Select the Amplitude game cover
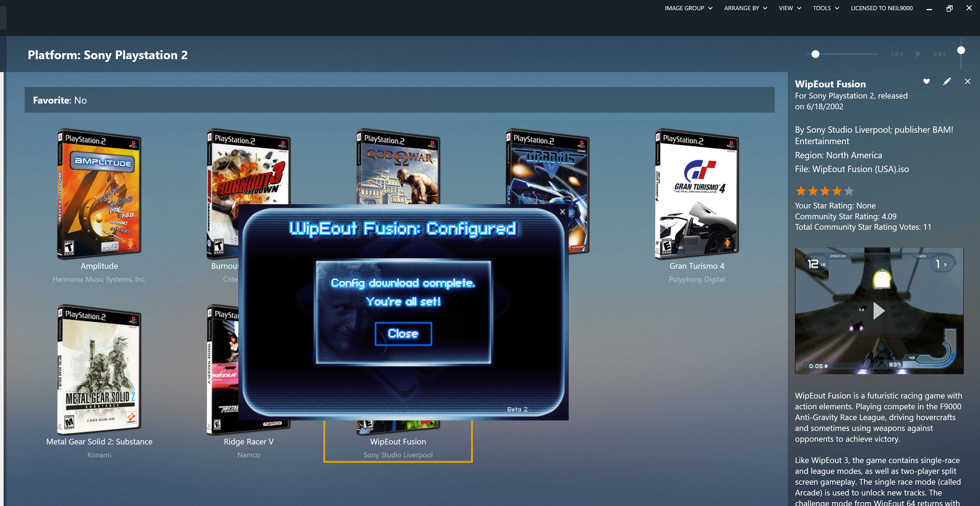The width and height of the screenshot is (980, 506). tap(99, 194)
